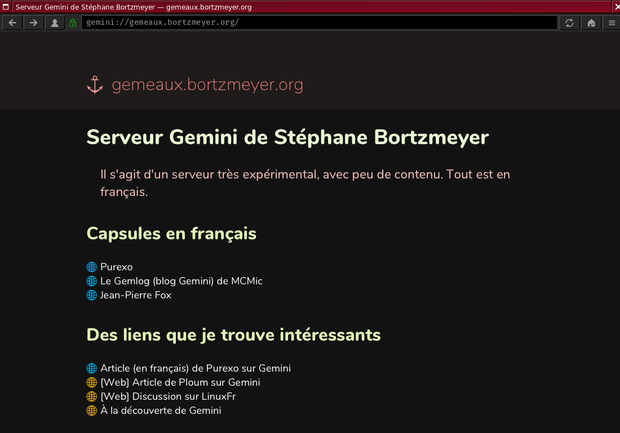
Task: Click the window icon in the title bar
Action: [x=6, y=7]
